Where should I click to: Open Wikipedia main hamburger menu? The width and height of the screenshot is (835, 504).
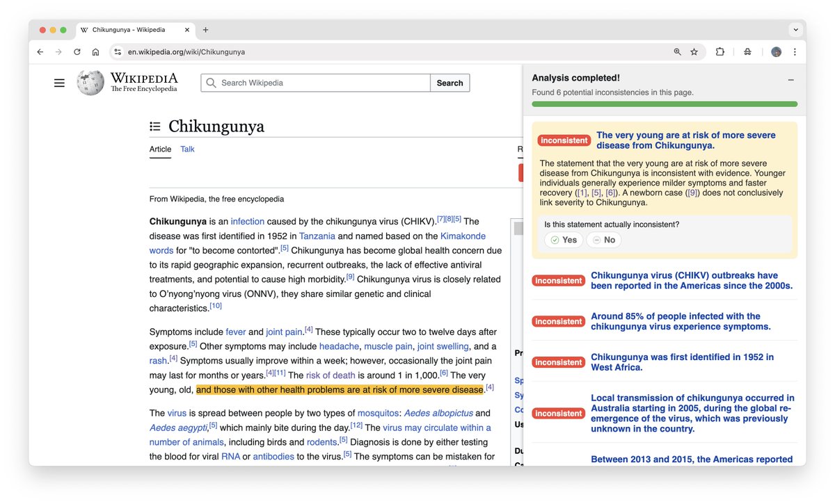[x=59, y=83]
